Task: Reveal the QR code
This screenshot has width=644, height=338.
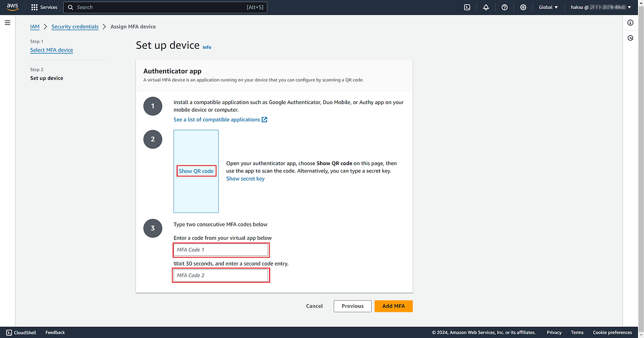Action: (196, 171)
